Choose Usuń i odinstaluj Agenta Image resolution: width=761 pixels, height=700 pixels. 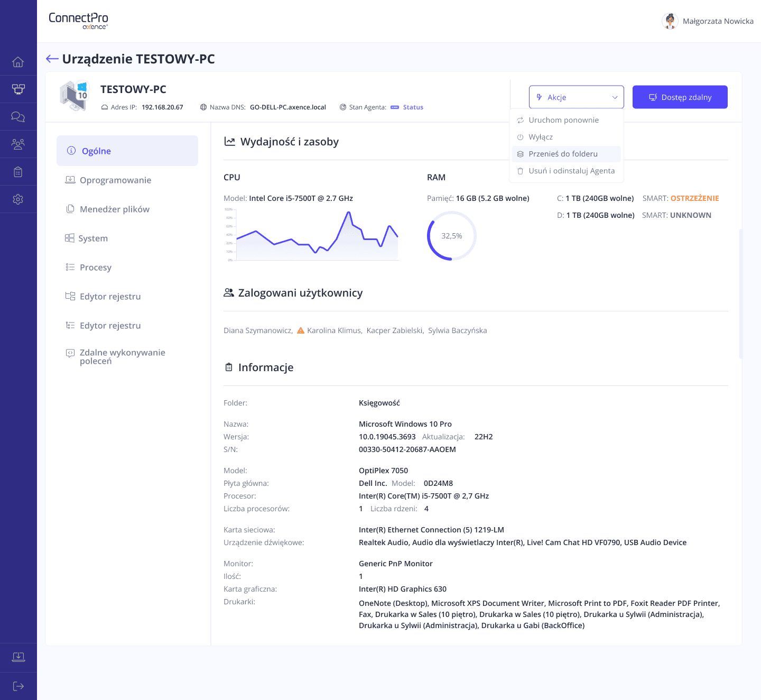pyautogui.click(x=566, y=171)
